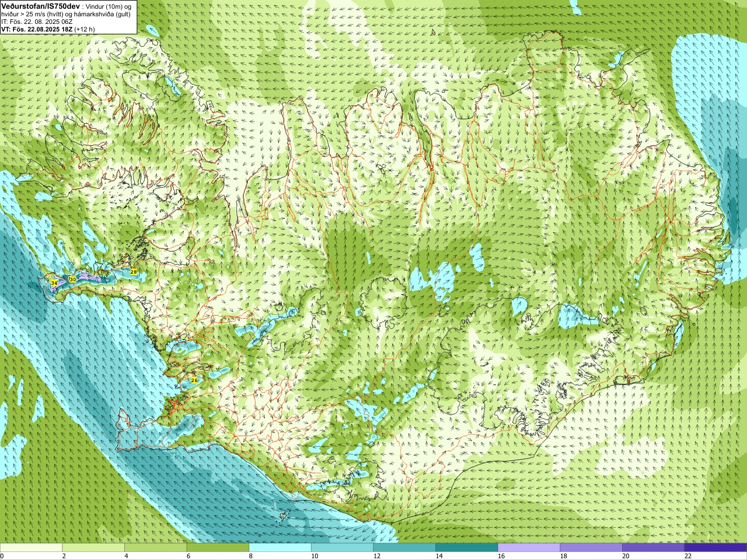The height and width of the screenshot is (560, 747).
Task: Click the yellow gust label 28
Action: point(133,272)
